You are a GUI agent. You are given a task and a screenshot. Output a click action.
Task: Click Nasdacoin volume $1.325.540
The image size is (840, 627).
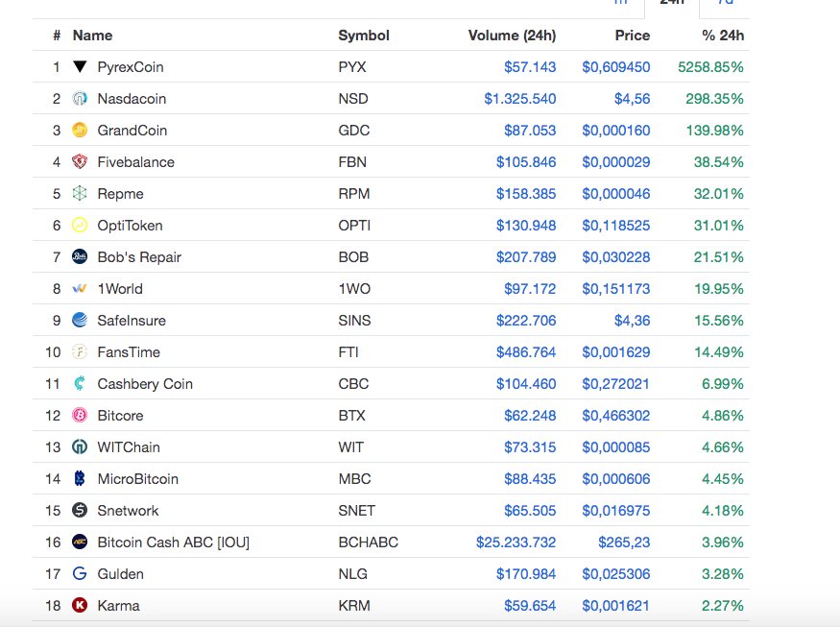pyautogui.click(x=520, y=99)
